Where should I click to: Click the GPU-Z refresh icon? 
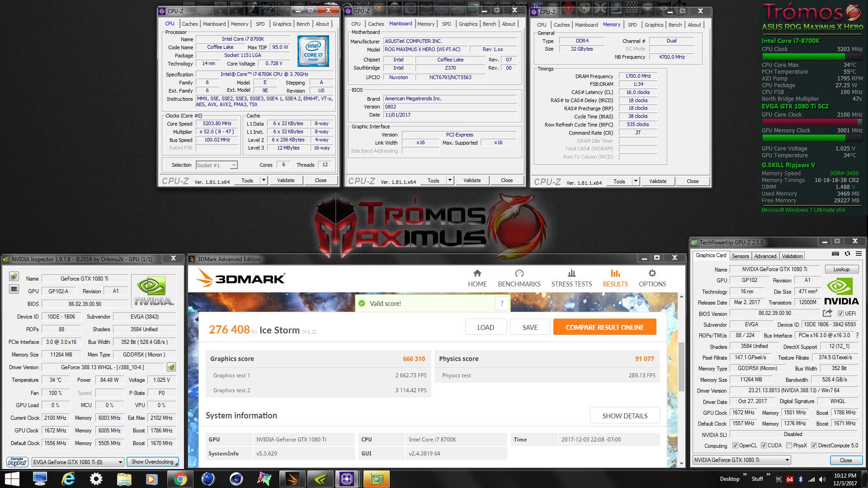[847, 254]
